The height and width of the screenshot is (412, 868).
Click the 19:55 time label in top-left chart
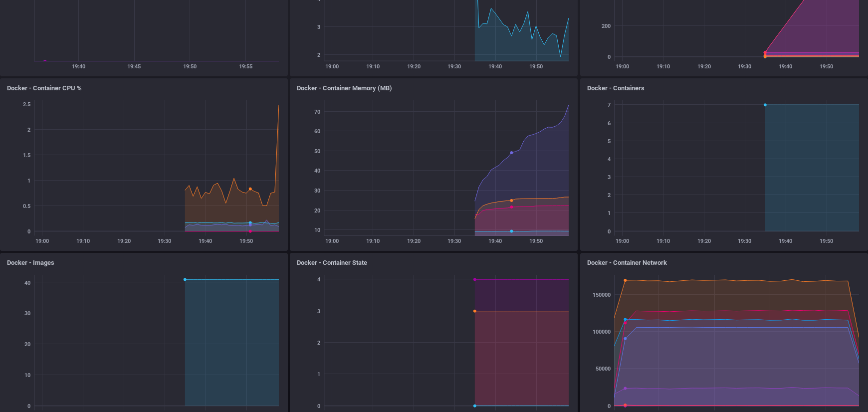[x=246, y=66]
